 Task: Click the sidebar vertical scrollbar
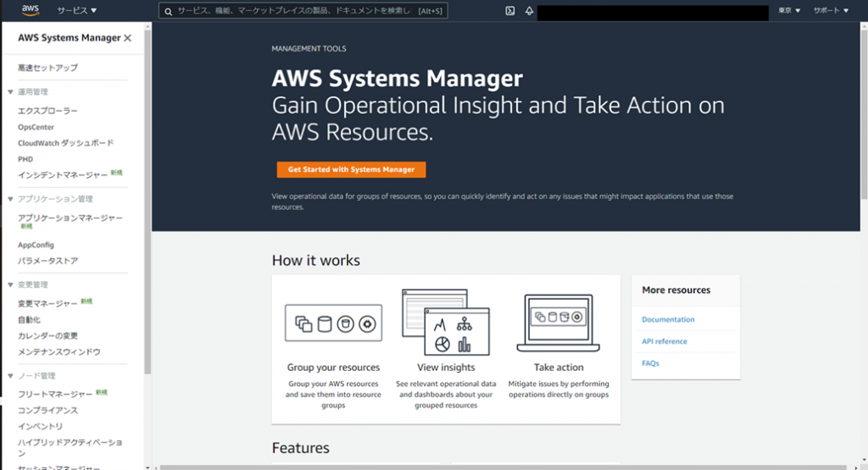click(x=147, y=202)
